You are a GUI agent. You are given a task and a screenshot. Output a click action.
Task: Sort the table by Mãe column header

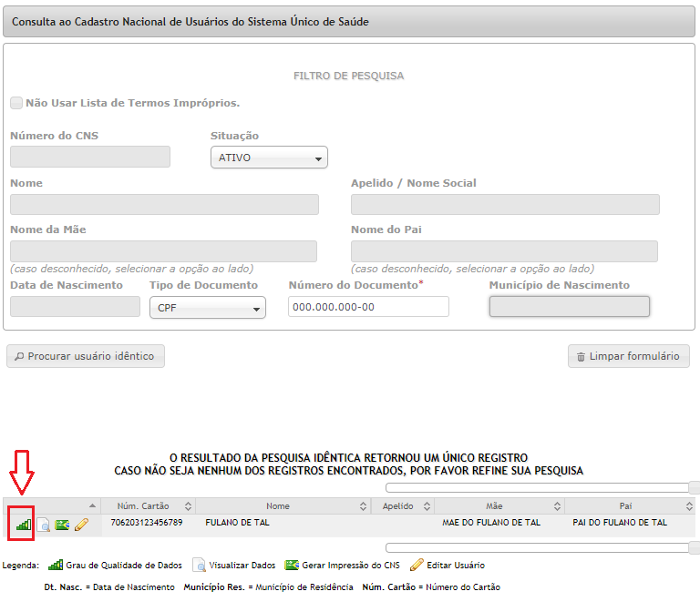coord(499,505)
